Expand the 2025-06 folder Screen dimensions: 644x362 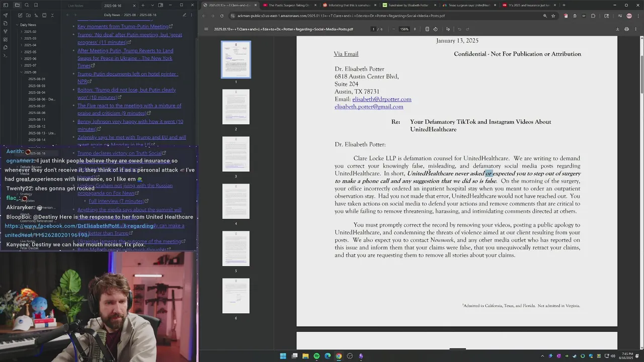click(30, 58)
